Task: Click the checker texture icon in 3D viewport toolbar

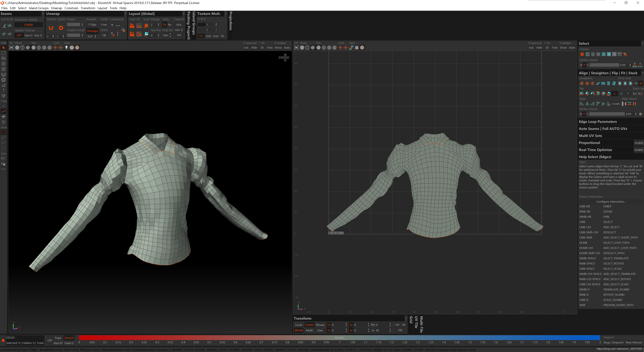Action: pyautogui.click(x=39, y=47)
